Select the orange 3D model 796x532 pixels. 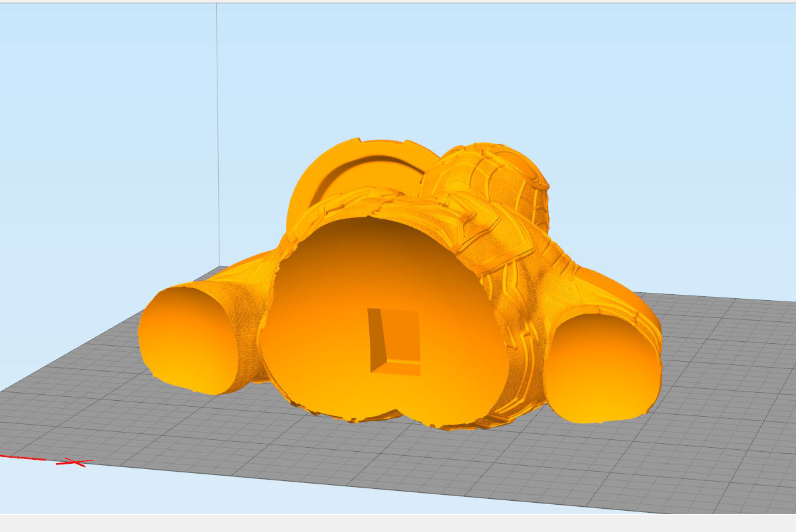coord(399,285)
